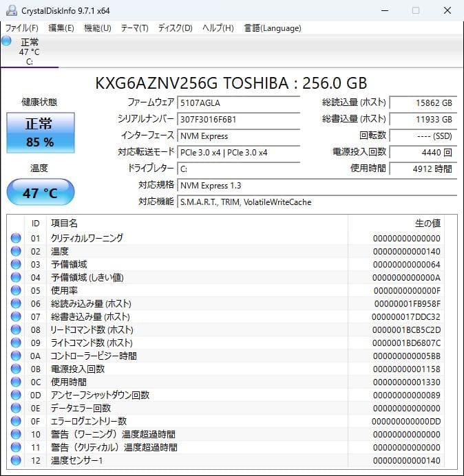The image size is (464, 476).
Task: Click status orb of リードコマンド数 row
Action: [x=16, y=329]
